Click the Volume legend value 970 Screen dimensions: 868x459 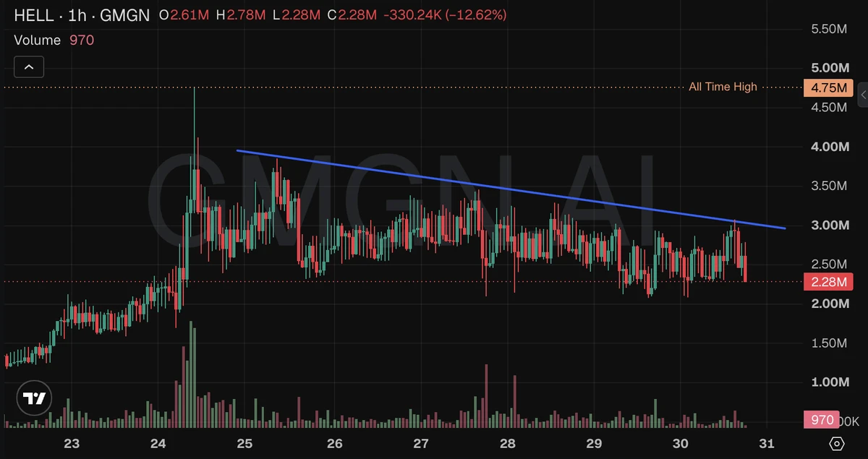pyautogui.click(x=82, y=40)
